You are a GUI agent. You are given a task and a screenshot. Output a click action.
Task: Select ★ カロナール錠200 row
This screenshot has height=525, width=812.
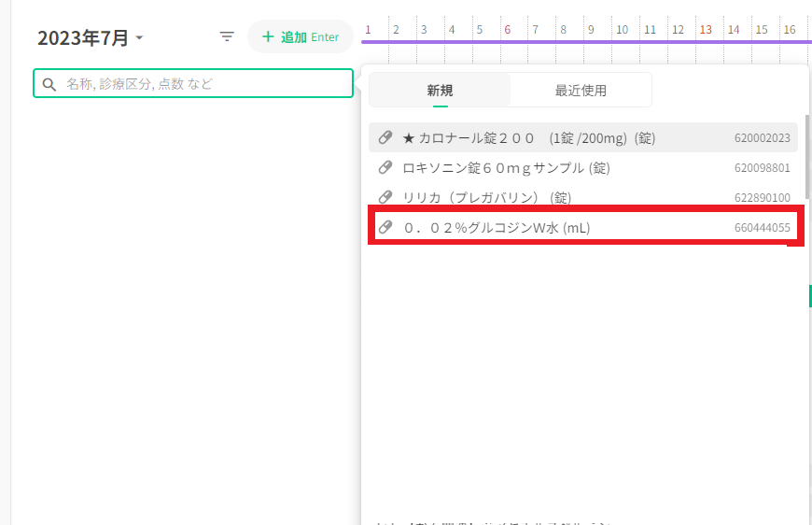click(x=583, y=138)
